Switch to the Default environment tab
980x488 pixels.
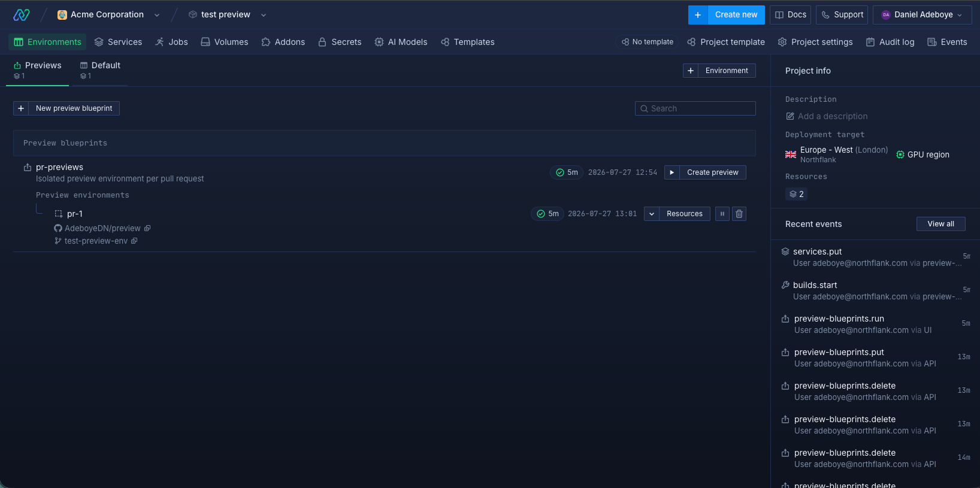coord(101,70)
